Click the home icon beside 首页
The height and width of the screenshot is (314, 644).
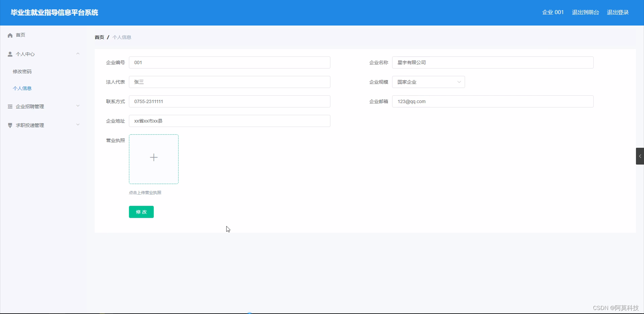coord(10,35)
